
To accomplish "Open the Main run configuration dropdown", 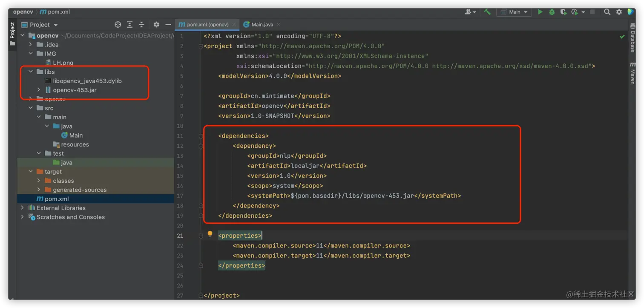I will [x=515, y=12].
